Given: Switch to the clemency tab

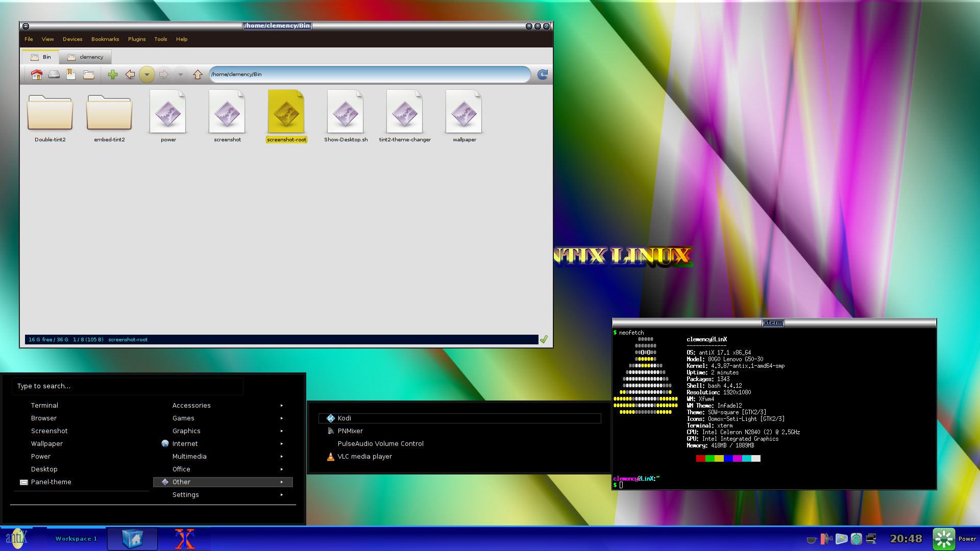Looking at the screenshot, I should click(x=86, y=57).
